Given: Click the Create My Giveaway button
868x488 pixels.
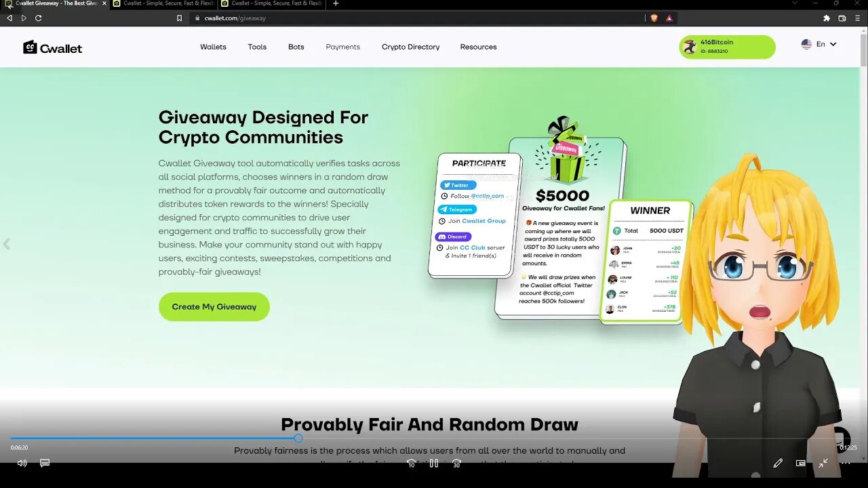Looking at the screenshot, I should click(214, 306).
